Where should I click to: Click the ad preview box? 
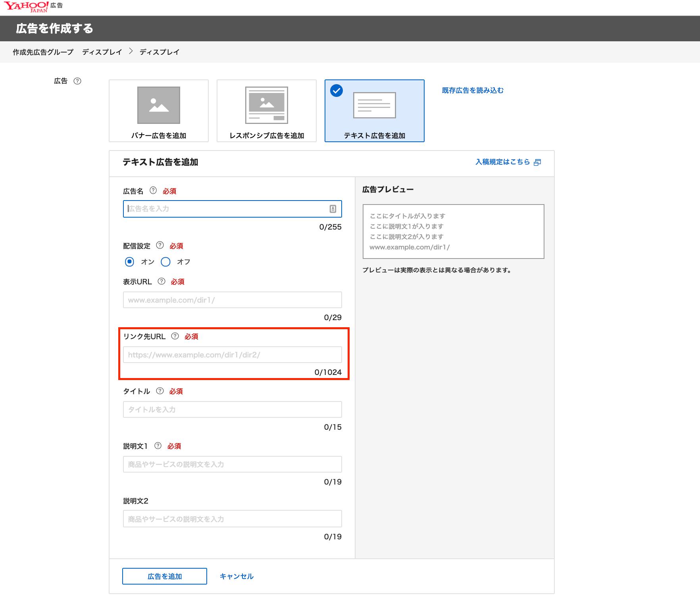(454, 232)
